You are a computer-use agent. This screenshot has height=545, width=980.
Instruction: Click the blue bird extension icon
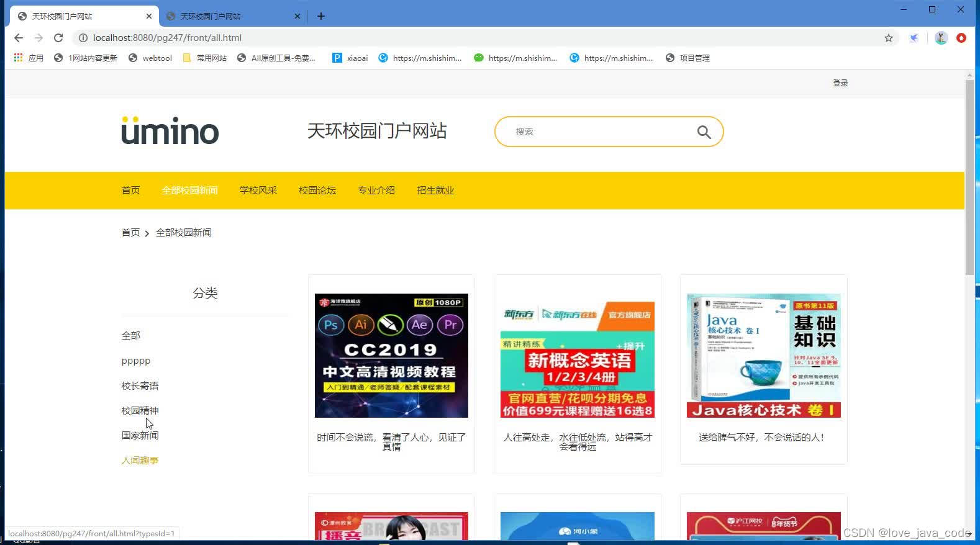914,38
